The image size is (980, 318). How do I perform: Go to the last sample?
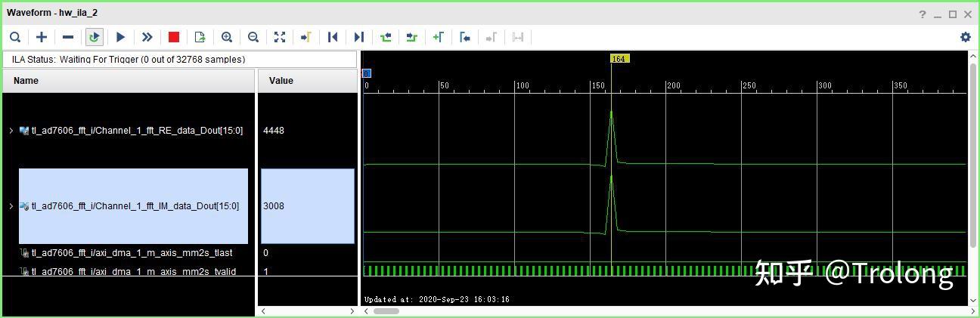coord(359,37)
